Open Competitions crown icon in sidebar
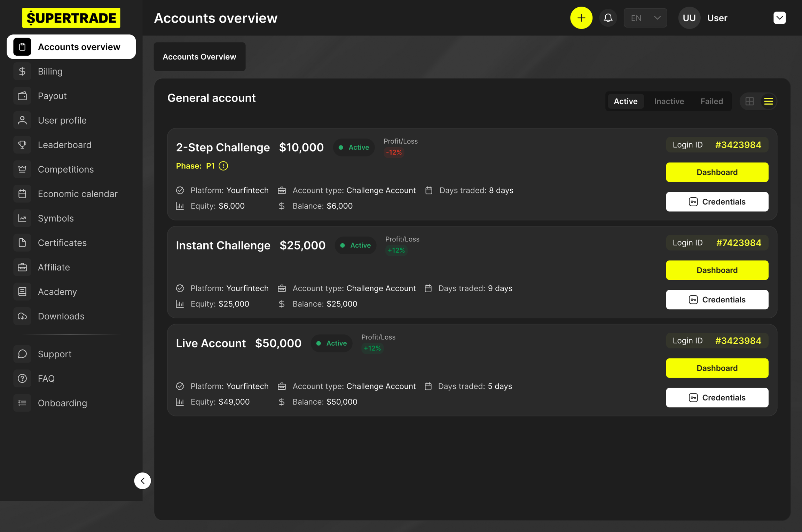Screen dimensions: 802x532 tap(22, 169)
